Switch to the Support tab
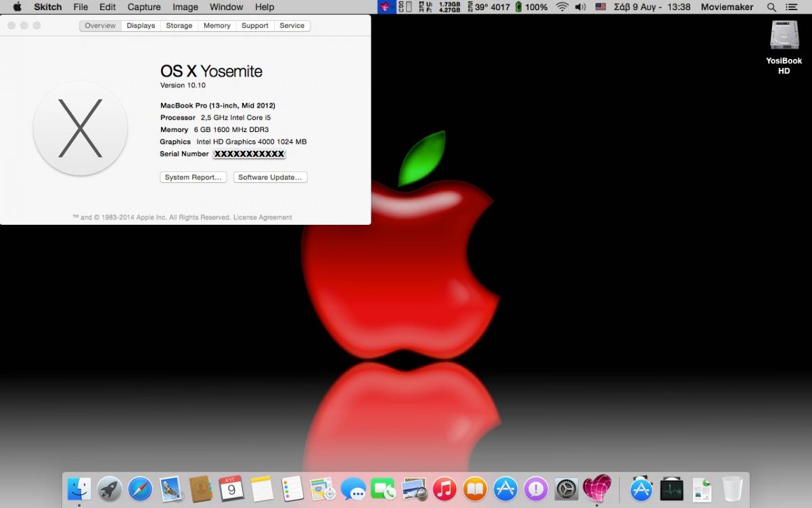The image size is (812, 508). pyautogui.click(x=255, y=26)
